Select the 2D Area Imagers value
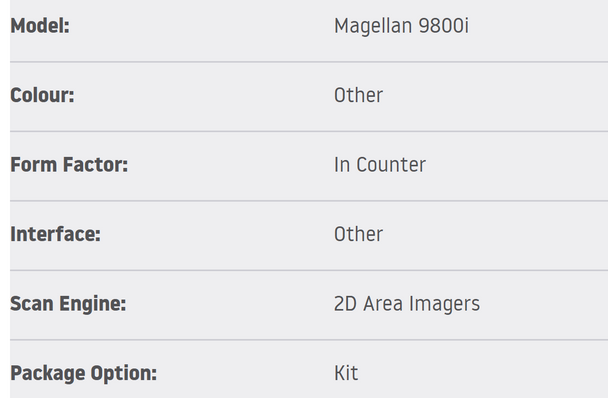608x398 pixels. [407, 305]
